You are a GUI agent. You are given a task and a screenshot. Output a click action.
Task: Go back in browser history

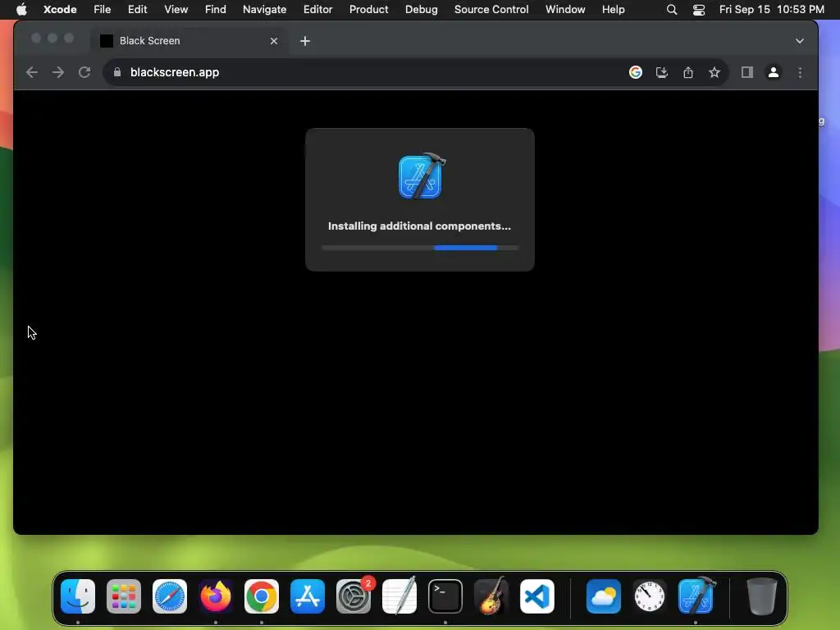coord(32,72)
